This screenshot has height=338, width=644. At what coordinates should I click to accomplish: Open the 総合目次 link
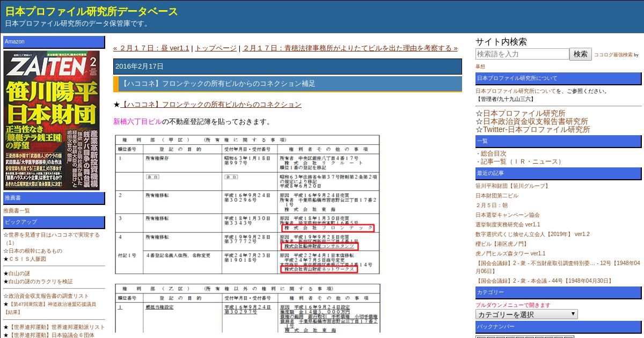[x=493, y=153]
